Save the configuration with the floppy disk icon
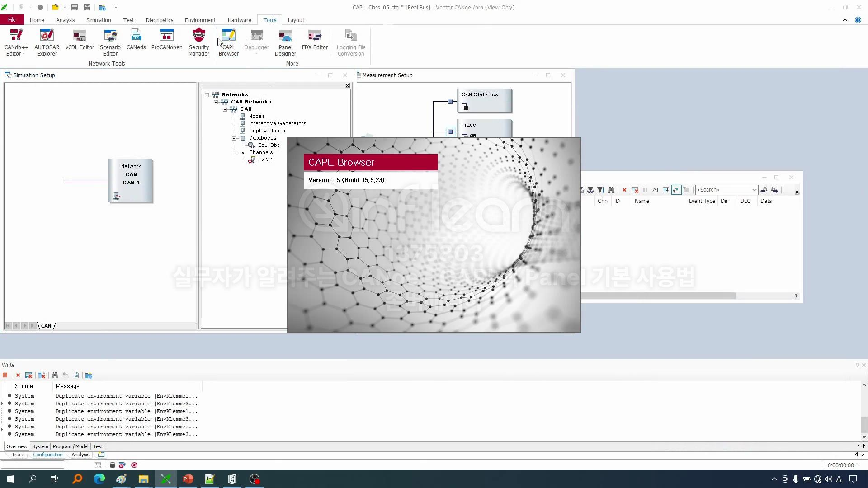Screen dimensions: 868x488 pyautogui.click(x=75, y=7)
